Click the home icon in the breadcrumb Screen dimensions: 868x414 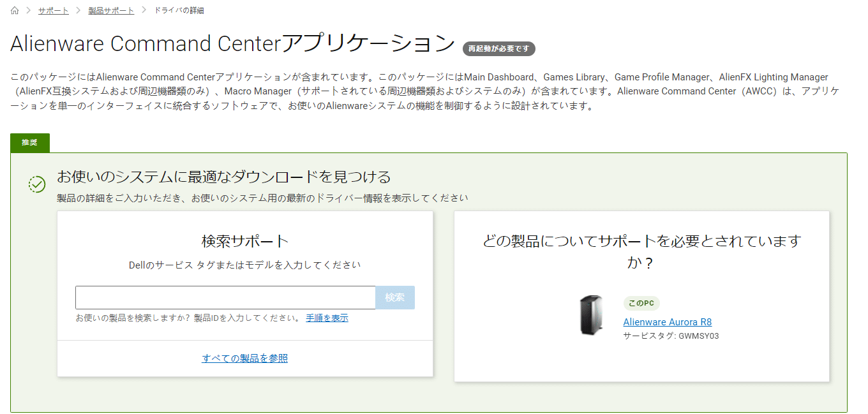pyautogui.click(x=15, y=11)
